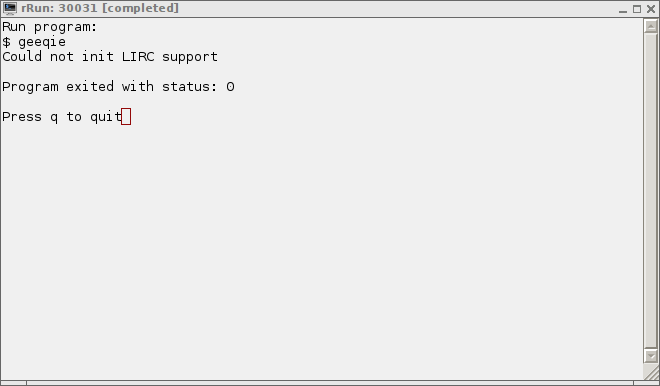Close the rRun completed window
This screenshot has height=386, width=660.
tap(651, 9)
